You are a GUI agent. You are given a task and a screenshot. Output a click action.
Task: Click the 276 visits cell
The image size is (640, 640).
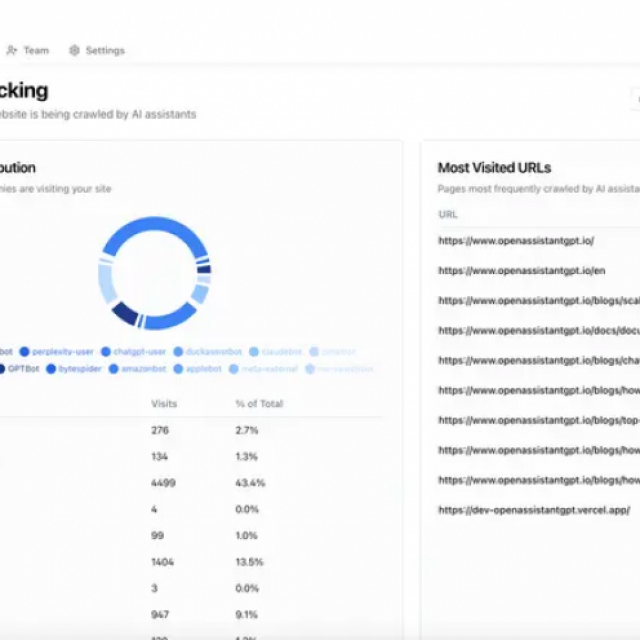click(x=160, y=430)
